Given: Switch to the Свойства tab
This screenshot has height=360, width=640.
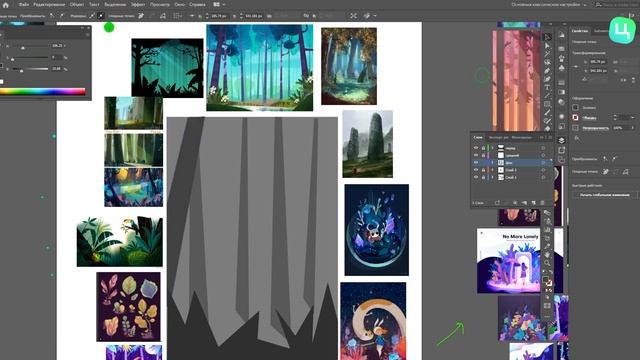Looking at the screenshot, I should (x=580, y=31).
